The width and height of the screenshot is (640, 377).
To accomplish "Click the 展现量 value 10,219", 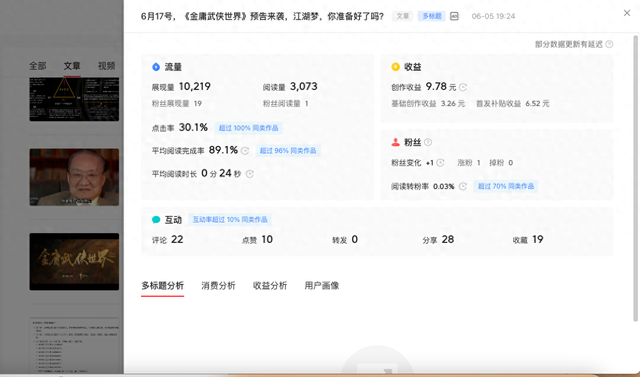I will click(195, 86).
